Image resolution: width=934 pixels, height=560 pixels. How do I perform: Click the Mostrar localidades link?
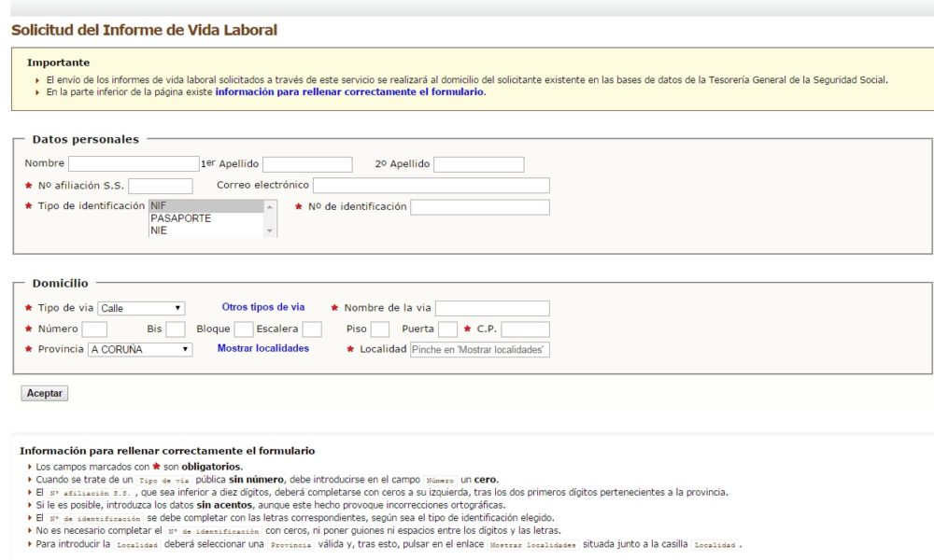pyautogui.click(x=262, y=348)
